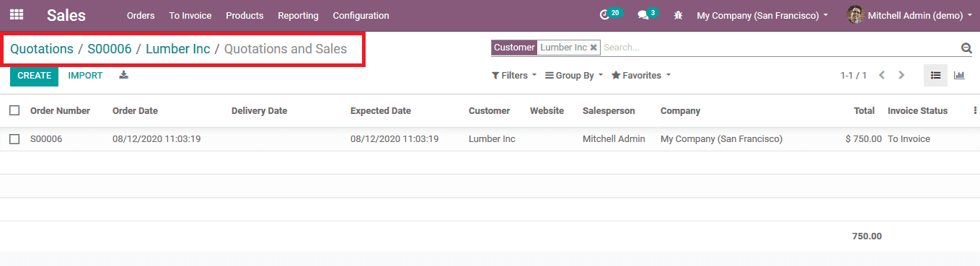Viewport: 980px width, 266px height.
Task: Open the Configuration menu
Action: pyautogui.click(x=361, y=15)
